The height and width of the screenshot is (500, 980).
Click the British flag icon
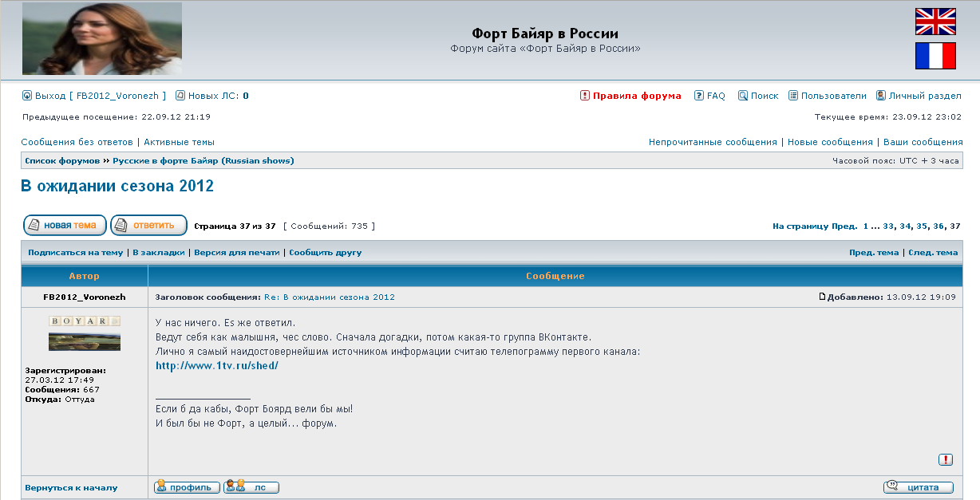tap(935, 22)
